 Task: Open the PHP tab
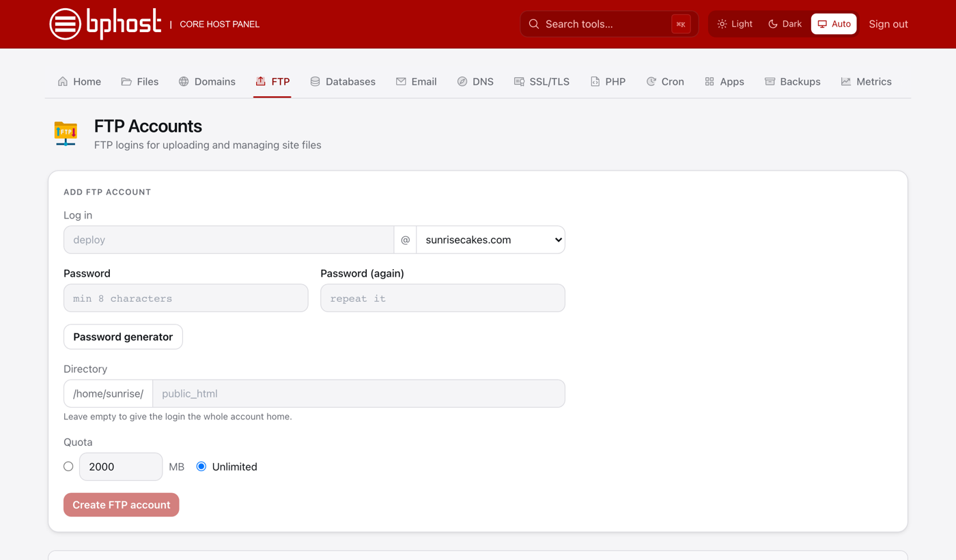608,81
